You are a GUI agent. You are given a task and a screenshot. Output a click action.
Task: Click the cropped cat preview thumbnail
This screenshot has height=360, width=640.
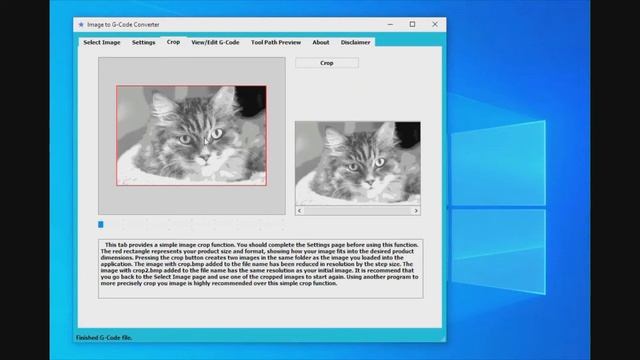pos(358,163)
